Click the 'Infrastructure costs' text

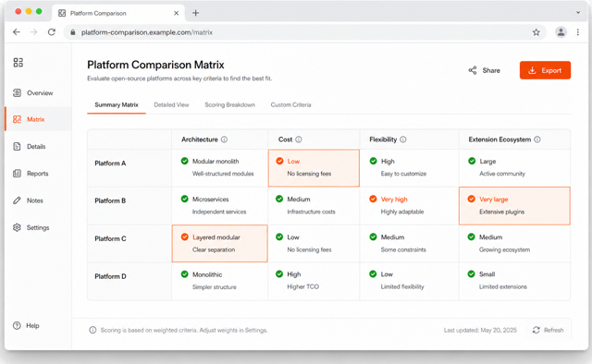coord(311,212)
